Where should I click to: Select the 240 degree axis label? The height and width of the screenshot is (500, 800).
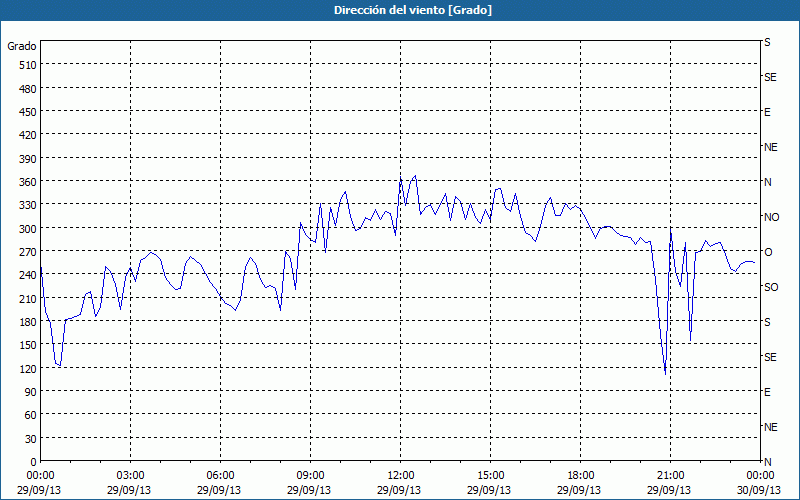tap(28, 276)
